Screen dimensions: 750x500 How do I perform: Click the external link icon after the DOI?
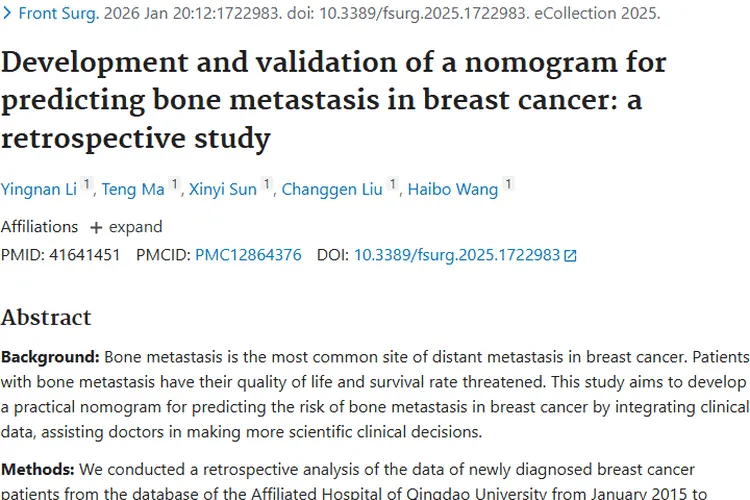(x=571, y=255)
